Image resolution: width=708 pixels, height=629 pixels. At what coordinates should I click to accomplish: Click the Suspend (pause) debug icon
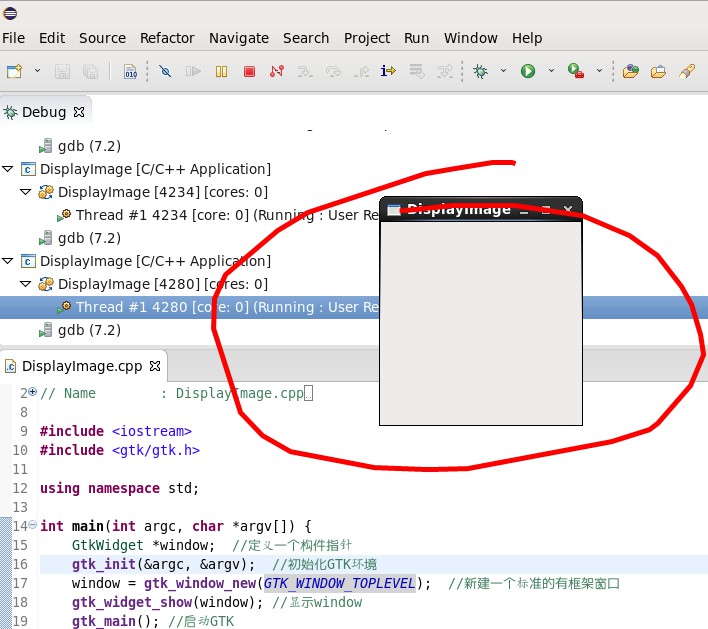tap(222, 72)
